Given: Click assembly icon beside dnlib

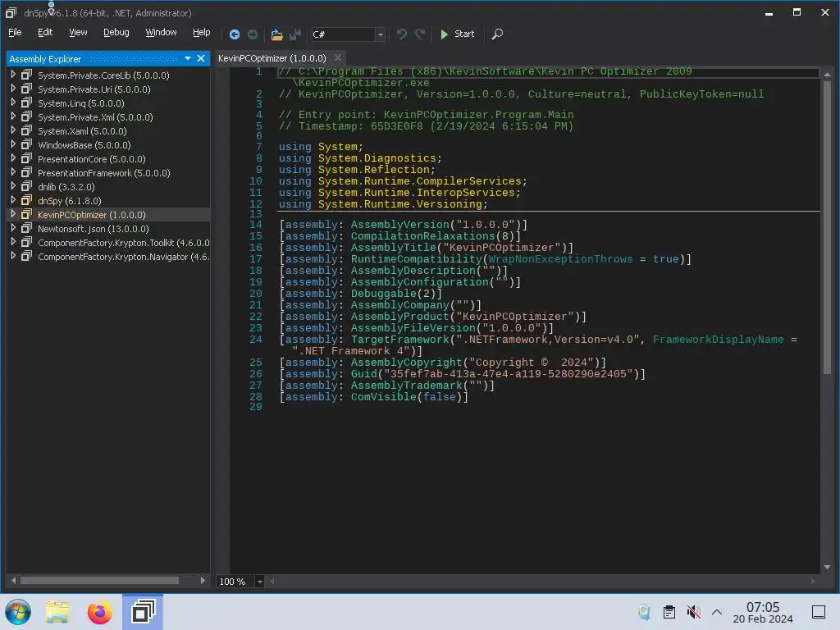Looking at the screenshot, I should (x=26, y=186).
